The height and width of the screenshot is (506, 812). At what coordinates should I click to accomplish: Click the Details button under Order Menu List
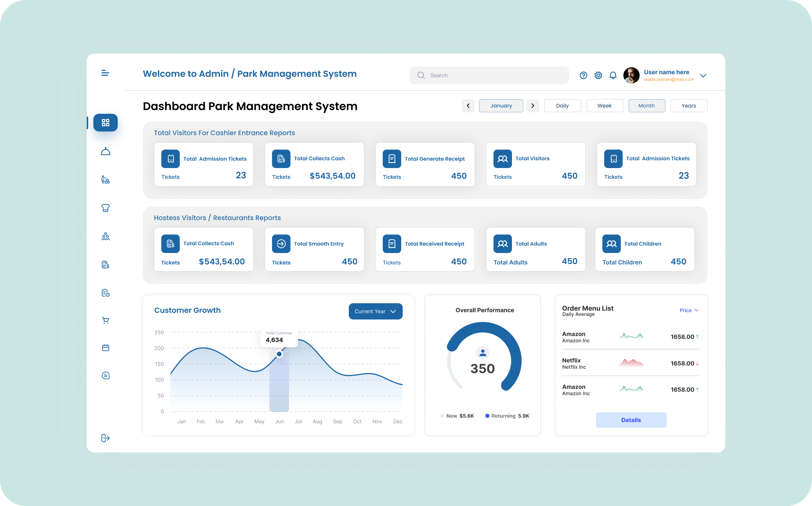[631, 420]
